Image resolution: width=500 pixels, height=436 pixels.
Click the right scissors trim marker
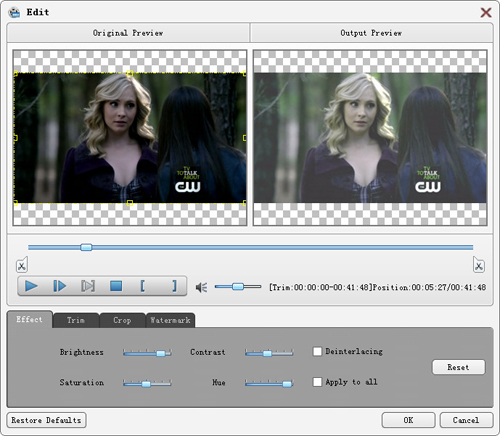click(479, 265)
